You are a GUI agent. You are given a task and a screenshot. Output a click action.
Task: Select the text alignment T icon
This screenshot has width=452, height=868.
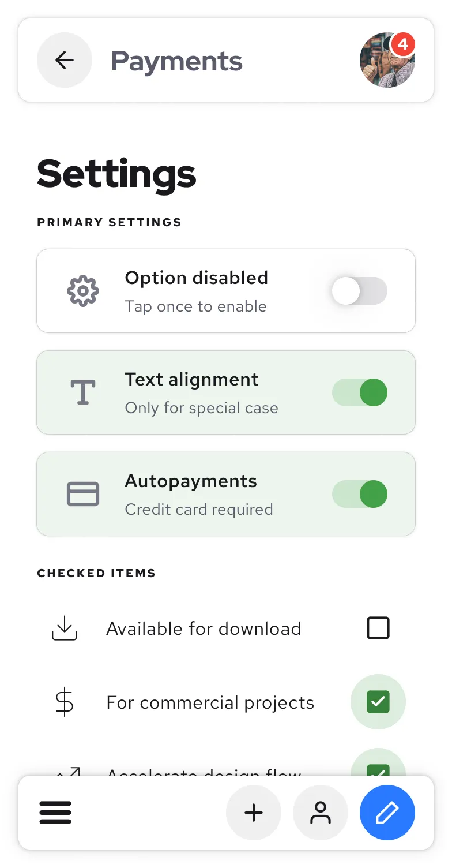click(x=83, y=392)
